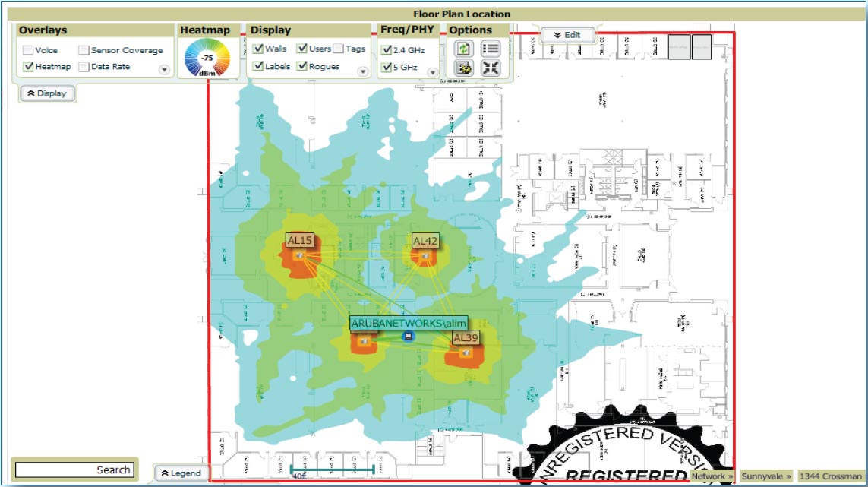868x487 pixels.
Task: Click the AL15 label
Action: point(300,240)
